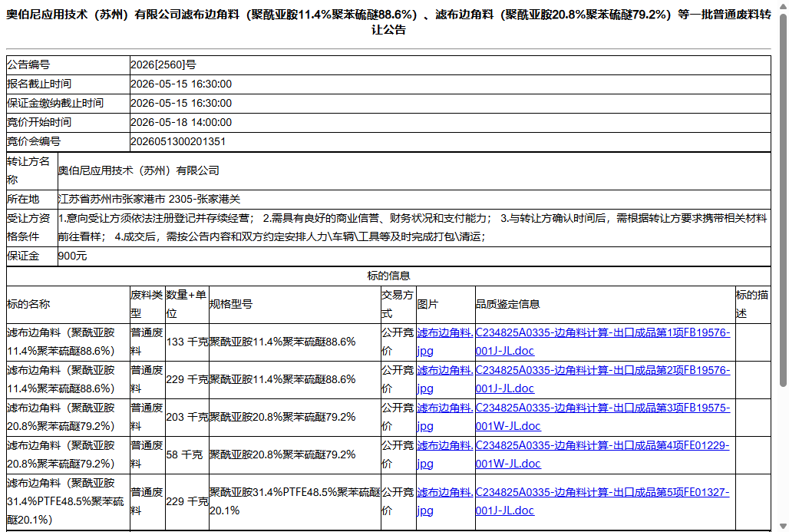Open 滤布边角料.jpg link in the 58 千克 row
The height and width of the screenshot is (532, 789).
[x=445, y=454]
